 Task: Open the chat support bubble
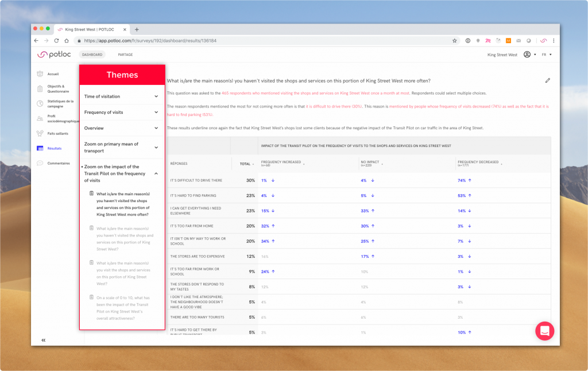544,331
